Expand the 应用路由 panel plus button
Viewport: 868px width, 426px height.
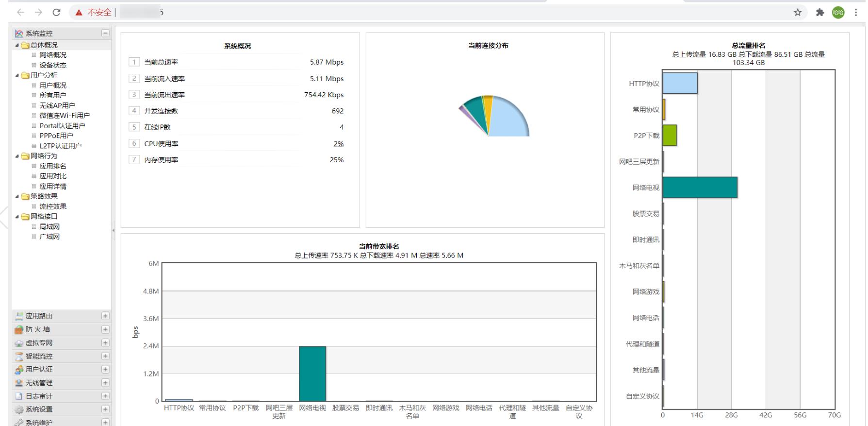105,316
